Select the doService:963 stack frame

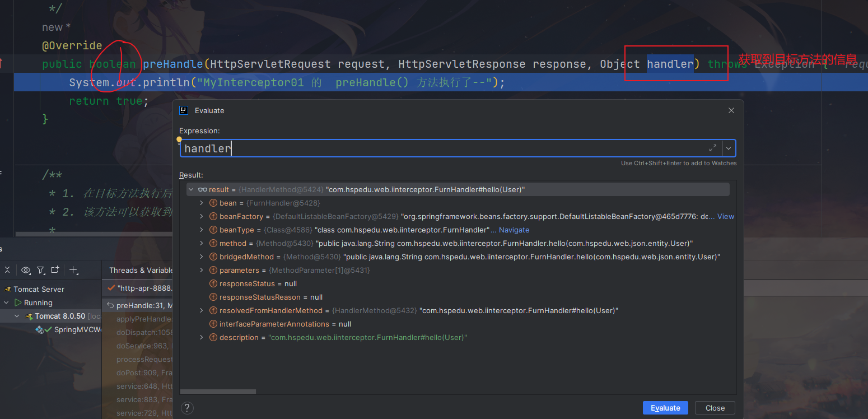(144, 346)
